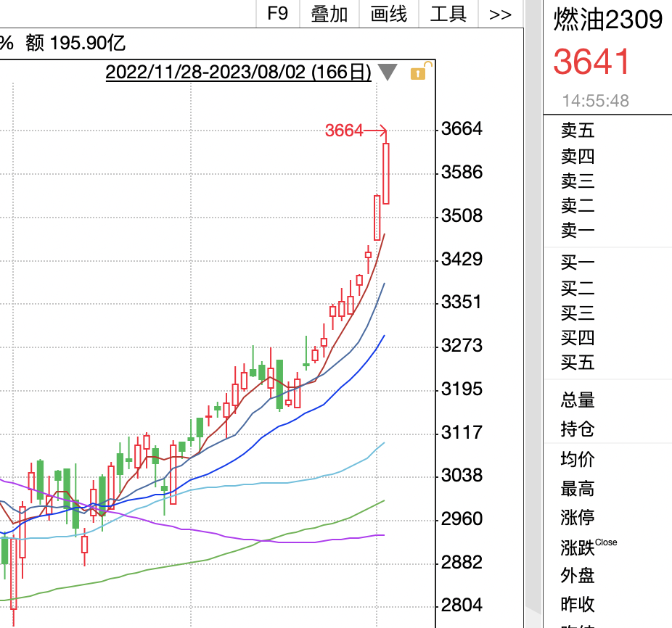Click the 2960 price axis label
Screen dimensions: 672x628
pos(462,518)
